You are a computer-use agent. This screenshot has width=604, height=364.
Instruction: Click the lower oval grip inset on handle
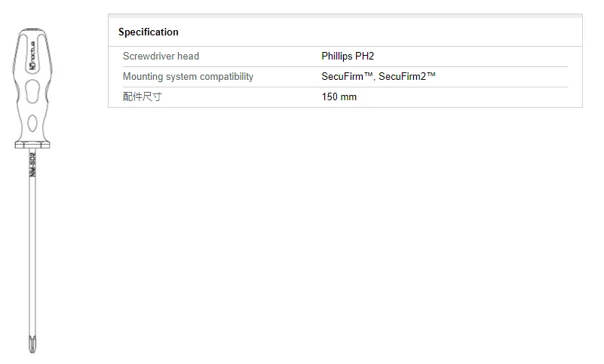32,123
